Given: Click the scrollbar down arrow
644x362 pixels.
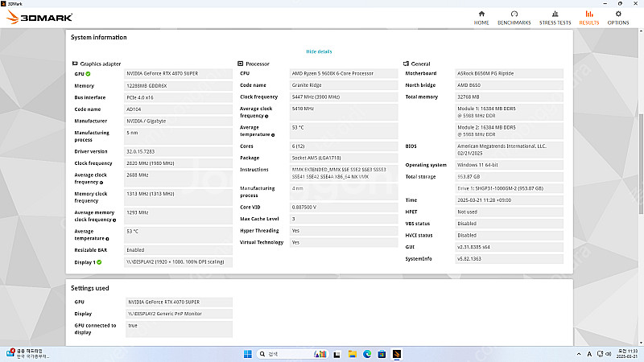Looking at the screenshot, I should (x=641, y=343).
